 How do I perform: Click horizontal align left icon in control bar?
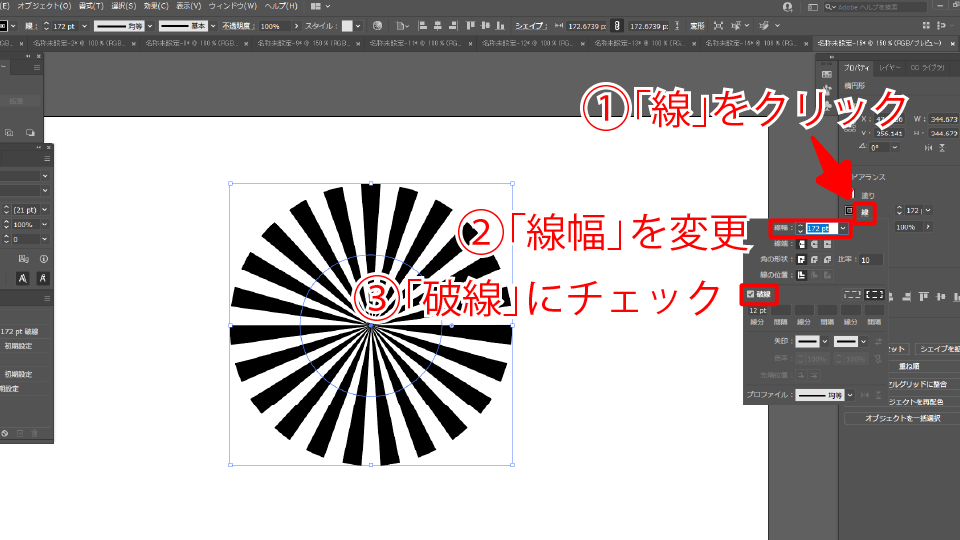coord(422,26)
